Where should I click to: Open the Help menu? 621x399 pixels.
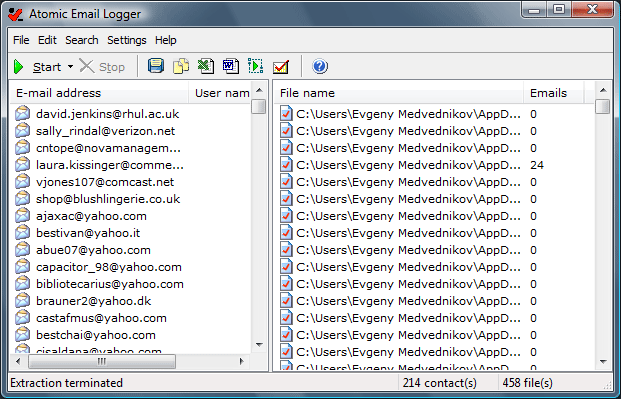tap(166, 40)
